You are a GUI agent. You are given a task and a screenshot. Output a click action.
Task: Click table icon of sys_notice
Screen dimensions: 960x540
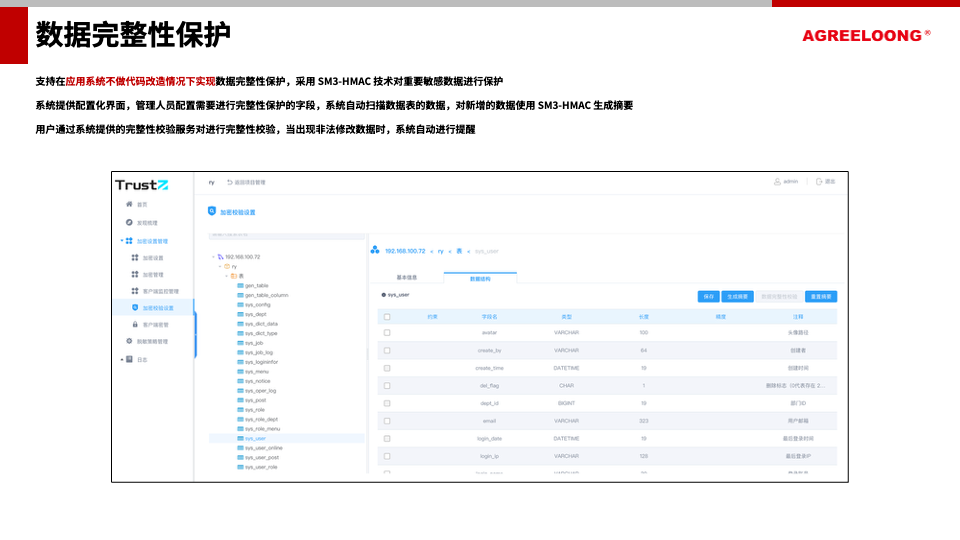pos(240,381)
